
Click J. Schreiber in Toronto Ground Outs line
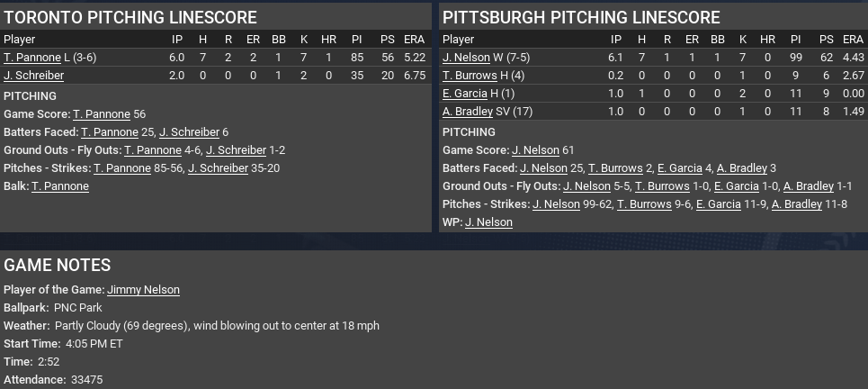[x=236, y=150]
